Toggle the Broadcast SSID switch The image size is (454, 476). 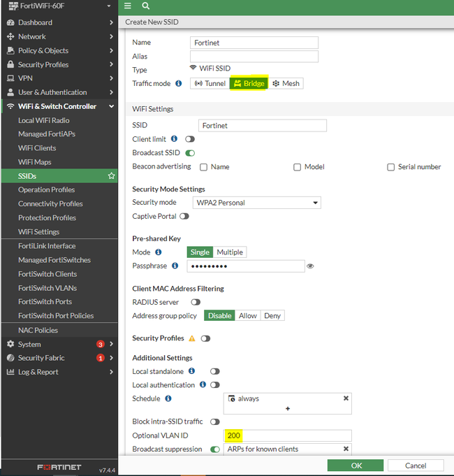(x=190, y=152)
